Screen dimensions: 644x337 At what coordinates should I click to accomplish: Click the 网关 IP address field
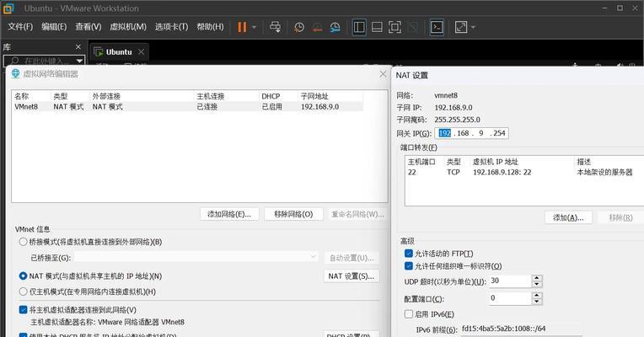(471, 133)
